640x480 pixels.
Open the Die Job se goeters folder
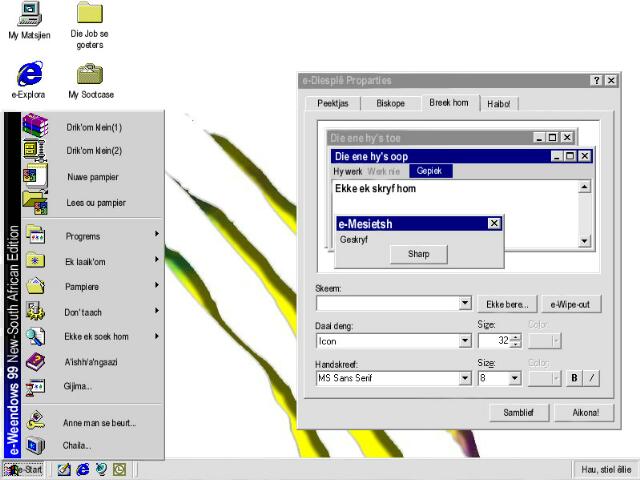click(x=90, y=14)
